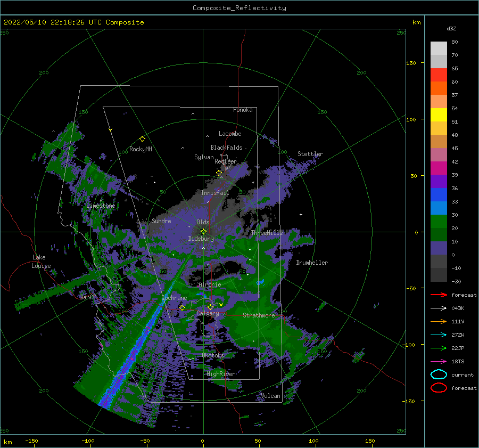Click the yellow diamond marker near RockyMH
The width and height of the screenshot is (479, 448).
[142, 139]
